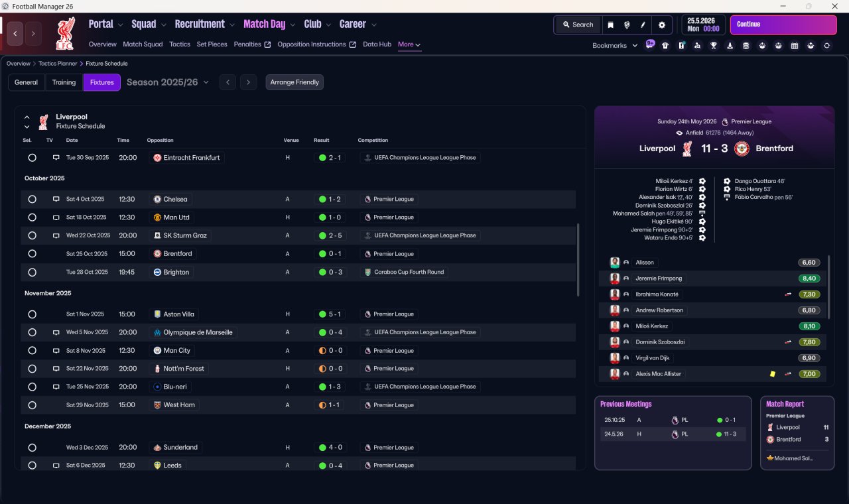Open the messages inbox icon showing 9+

click(650, 45)
